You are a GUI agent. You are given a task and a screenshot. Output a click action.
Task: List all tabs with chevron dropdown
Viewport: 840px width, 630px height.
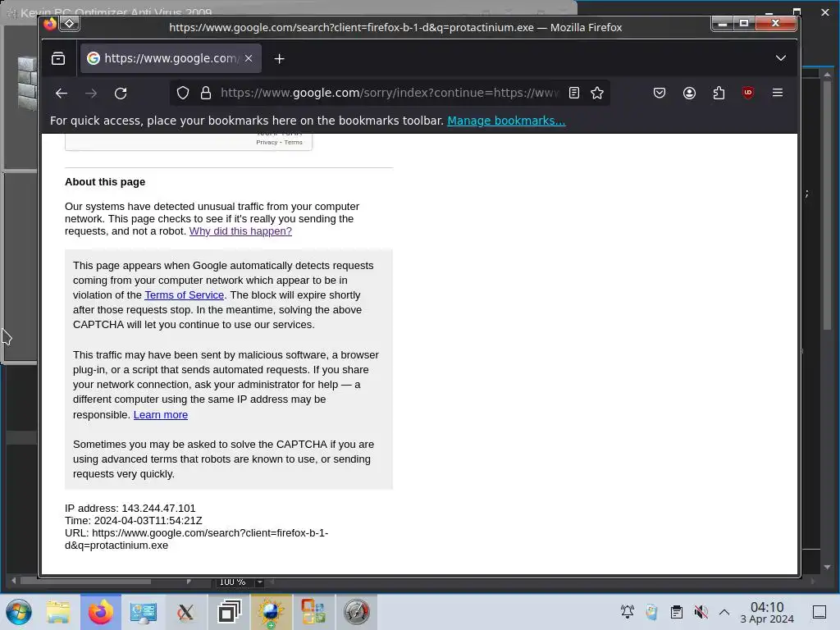(781, 58)
